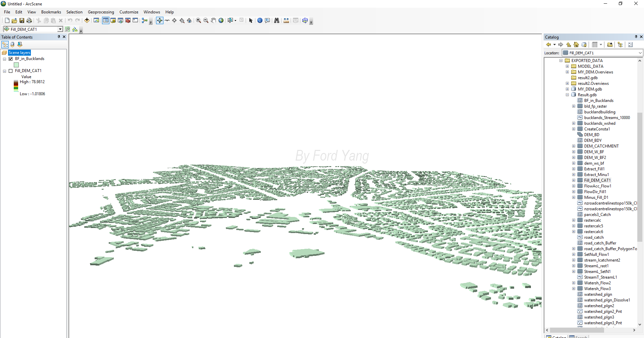This screenshot has width=644, height=338.
Task: Go up one level in Catalog
Action: click(x=568, y=45)
